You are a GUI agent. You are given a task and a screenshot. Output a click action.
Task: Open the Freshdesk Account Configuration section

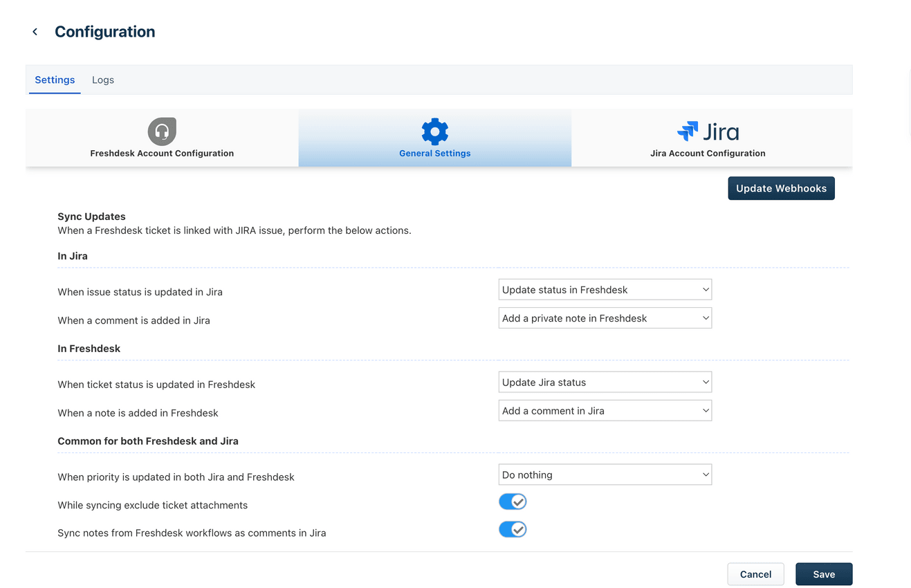pos(161,153)
